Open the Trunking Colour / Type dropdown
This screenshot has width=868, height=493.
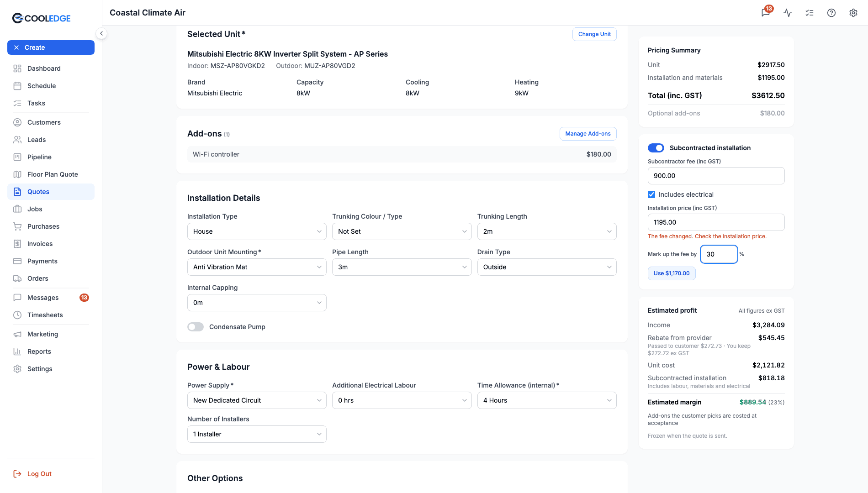[x=402, y=231]
